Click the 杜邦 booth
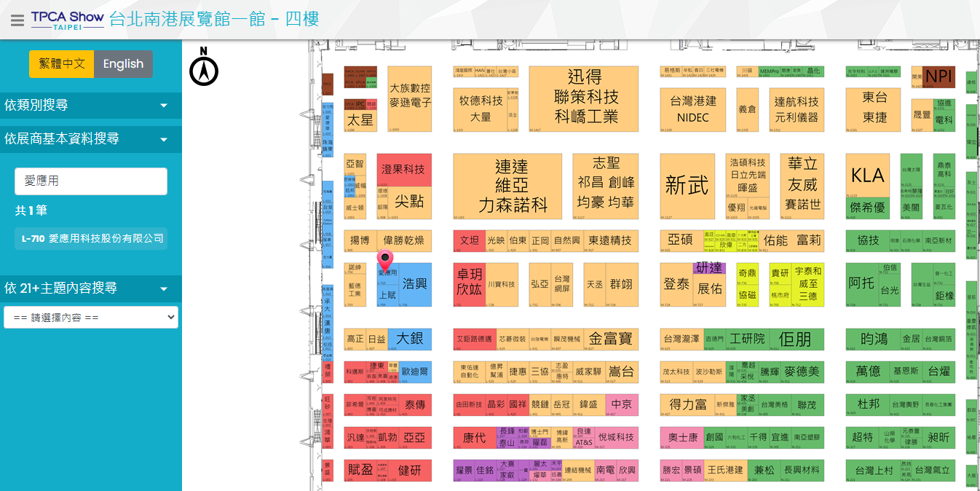This screenshot has height=491, width=980. pyautogui.click(x=868, y=404)
